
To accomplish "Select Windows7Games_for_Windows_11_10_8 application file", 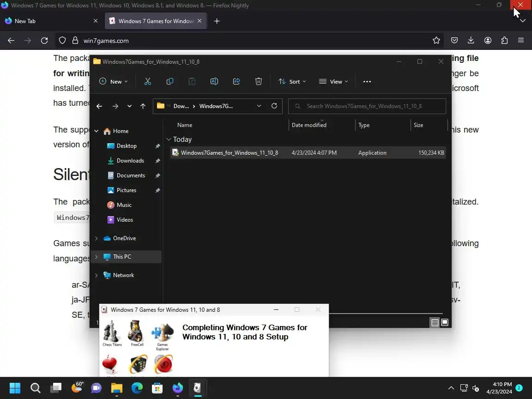I will [308, 153].
